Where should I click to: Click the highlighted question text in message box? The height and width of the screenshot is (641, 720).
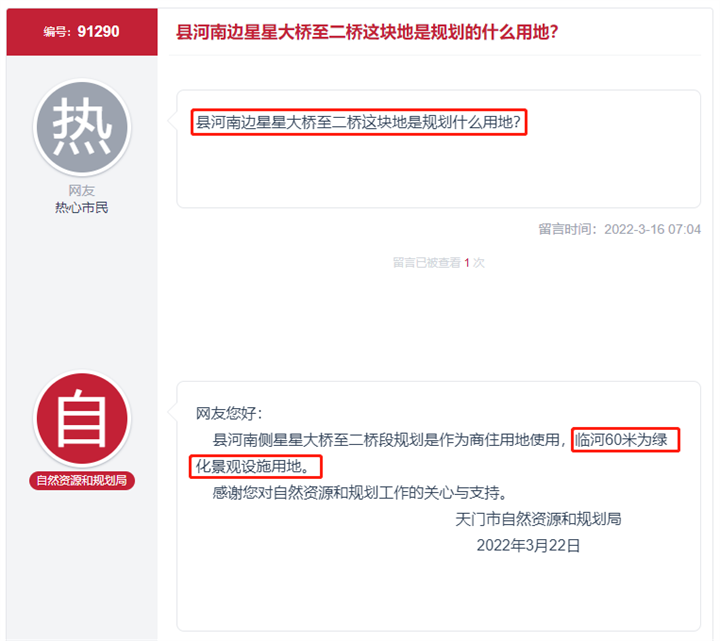point(359,123)
